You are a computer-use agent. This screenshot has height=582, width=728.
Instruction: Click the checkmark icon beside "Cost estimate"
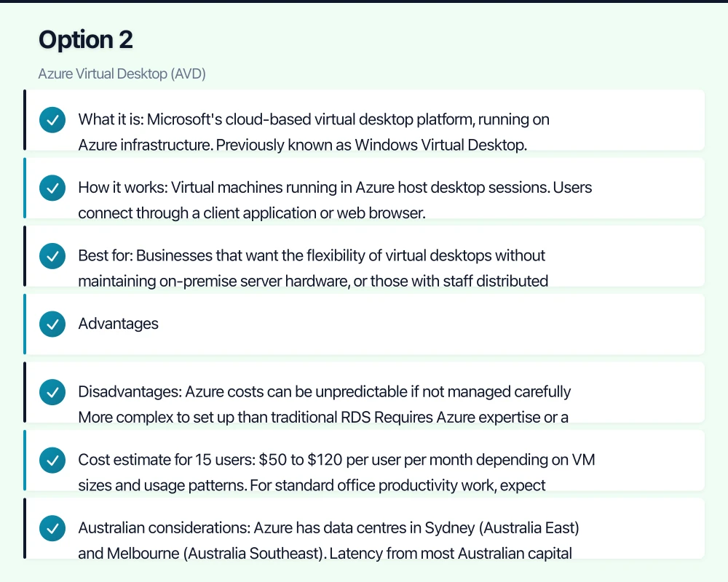[x=52, y=461]
